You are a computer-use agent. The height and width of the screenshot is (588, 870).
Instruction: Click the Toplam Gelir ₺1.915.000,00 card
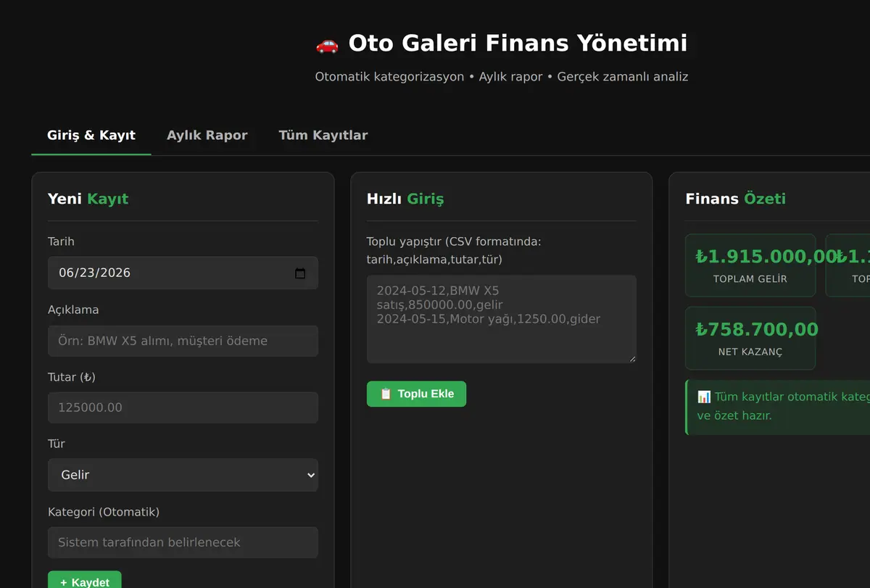pyautogui.click(x=750, y=265)
